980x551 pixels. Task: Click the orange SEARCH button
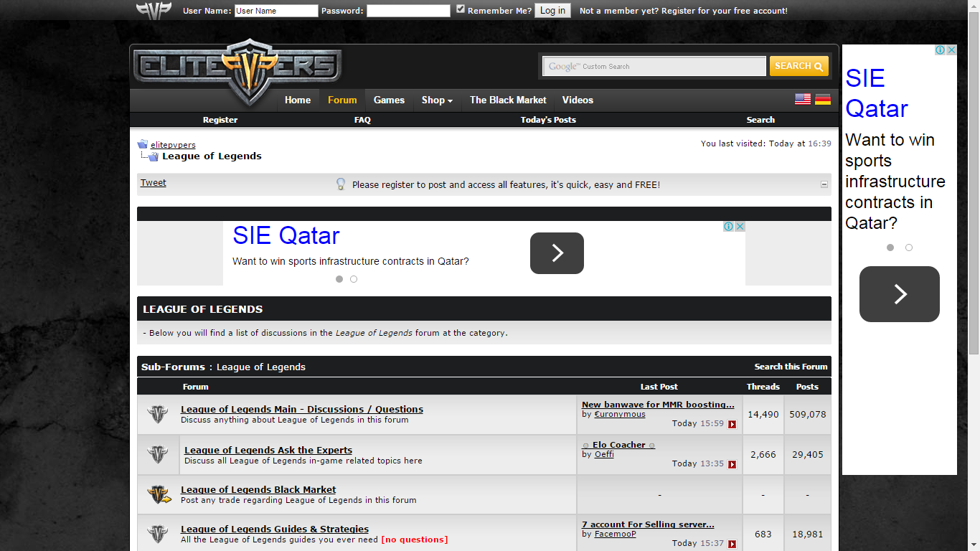pyautogui.click(x=798, y=66)
